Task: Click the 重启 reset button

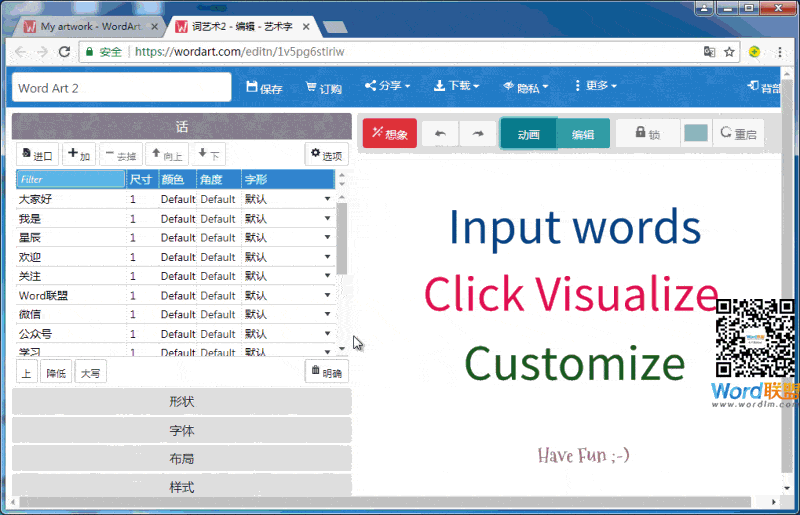Action: click(x=738, y=134)
